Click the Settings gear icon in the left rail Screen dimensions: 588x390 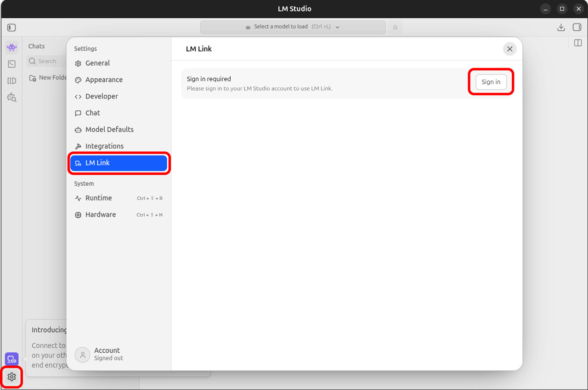(x=11, y=377)
